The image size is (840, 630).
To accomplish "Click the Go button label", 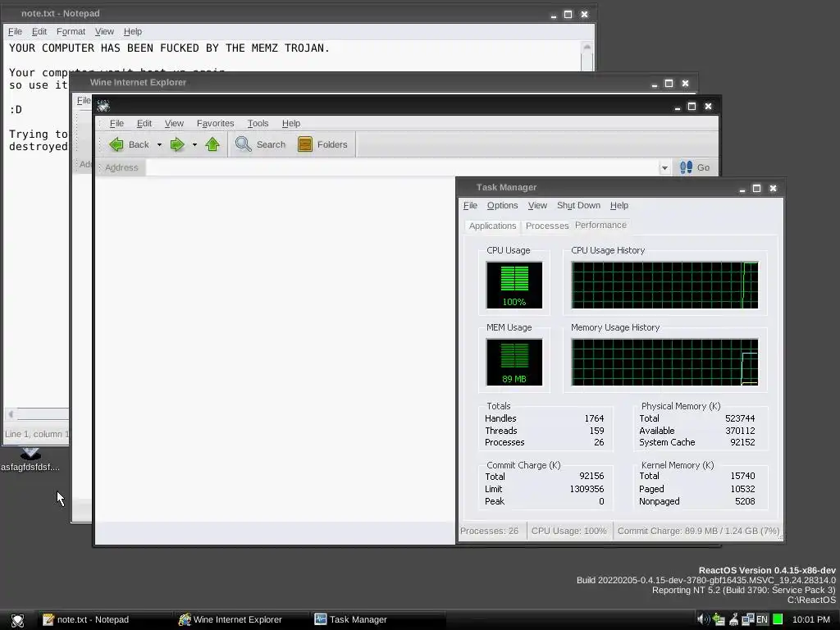I will pos(703,167).
